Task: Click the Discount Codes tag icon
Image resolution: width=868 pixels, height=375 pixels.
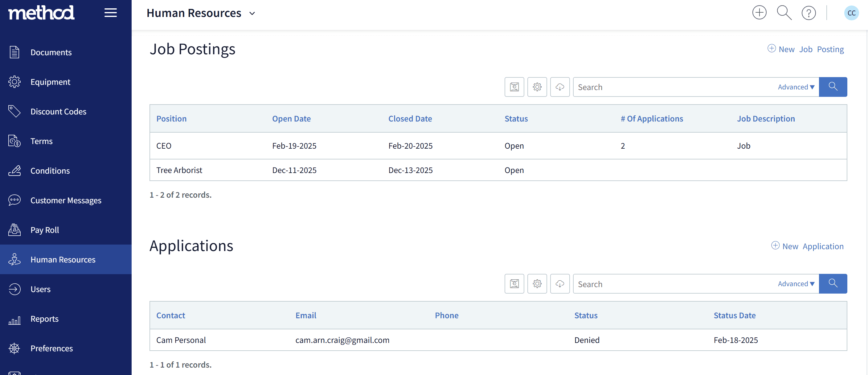Action: coord(14,111)
